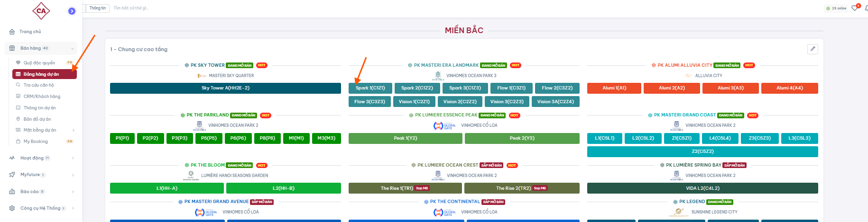Open My Booking menu item

(36, 142)
